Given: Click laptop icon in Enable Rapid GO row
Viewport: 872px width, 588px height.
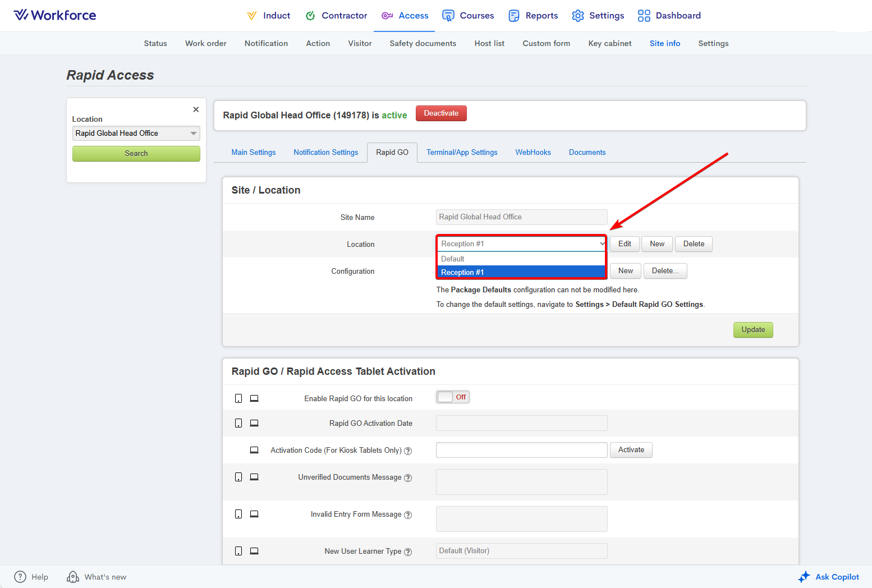Looking at the screenshot, I should click(x=254, y=398).
